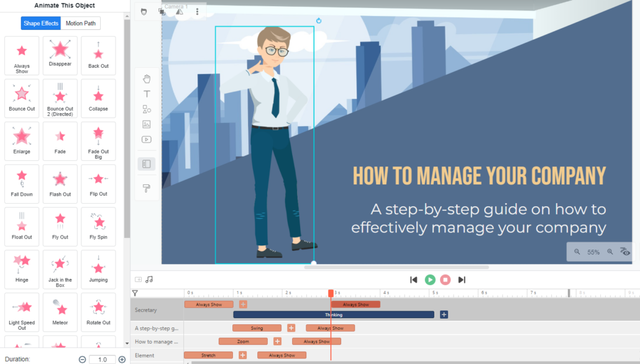Viewport: 640px width, 364px height.
Task: Toggle the preview visibility eye near zoom controls
Action: click(x=626, y=252)
